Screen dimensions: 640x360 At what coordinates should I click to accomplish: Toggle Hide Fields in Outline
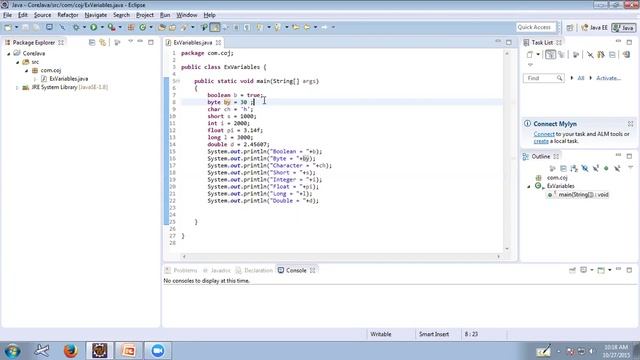[x=585, y=168]
